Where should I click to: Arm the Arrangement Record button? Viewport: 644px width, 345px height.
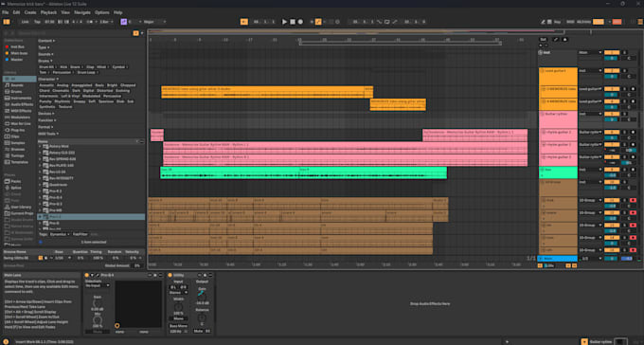[x=300, y=22]
